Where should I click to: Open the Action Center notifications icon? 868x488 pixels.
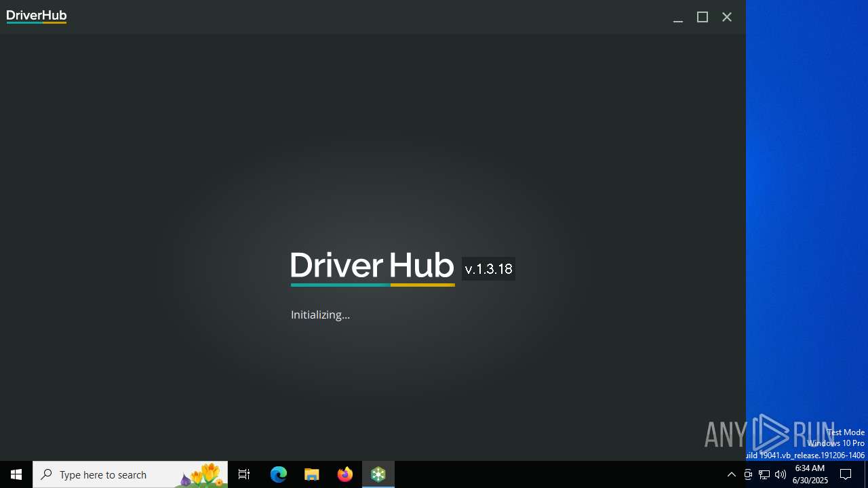point(846,474)
